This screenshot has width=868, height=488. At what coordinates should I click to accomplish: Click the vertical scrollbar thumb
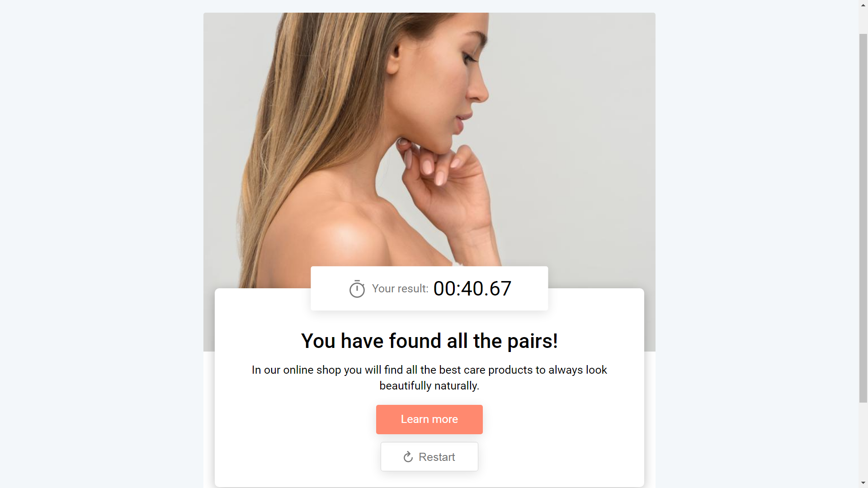pyautogui.click(x=863, y=218)
